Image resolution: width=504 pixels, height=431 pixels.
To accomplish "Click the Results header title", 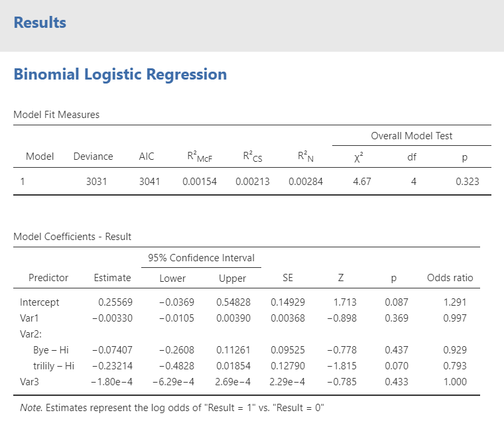I will pos(40,23).
